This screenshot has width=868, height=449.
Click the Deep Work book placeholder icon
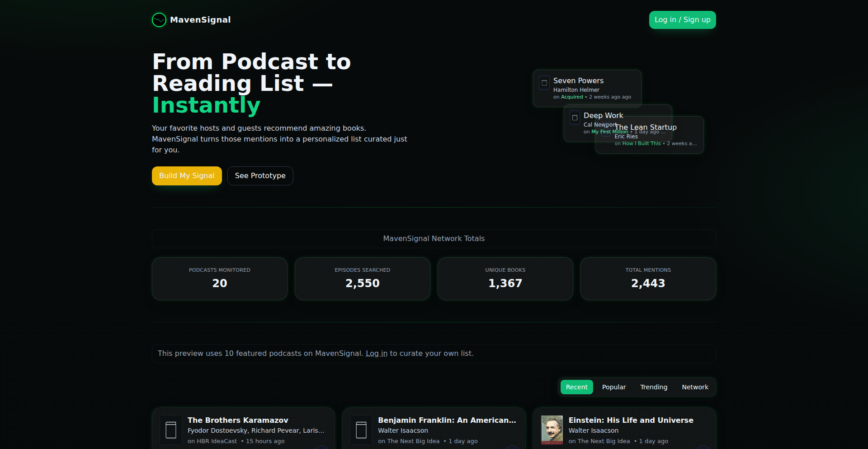574,117
